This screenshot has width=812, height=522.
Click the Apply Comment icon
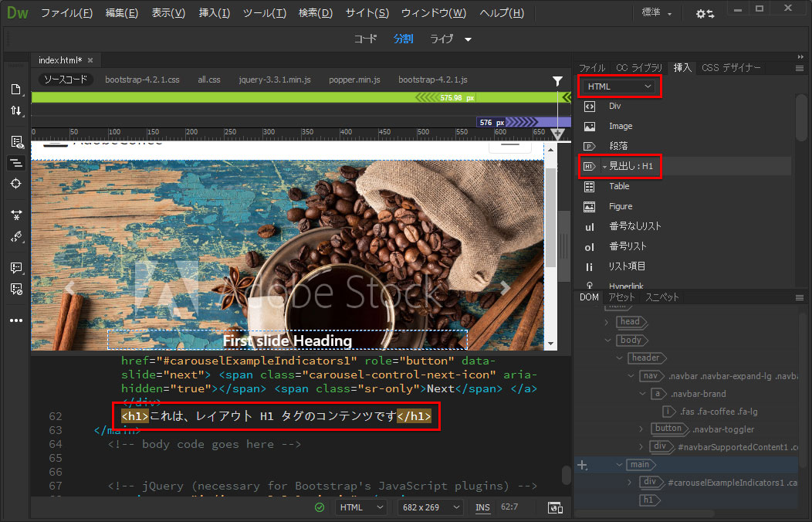tap(15, 268)
